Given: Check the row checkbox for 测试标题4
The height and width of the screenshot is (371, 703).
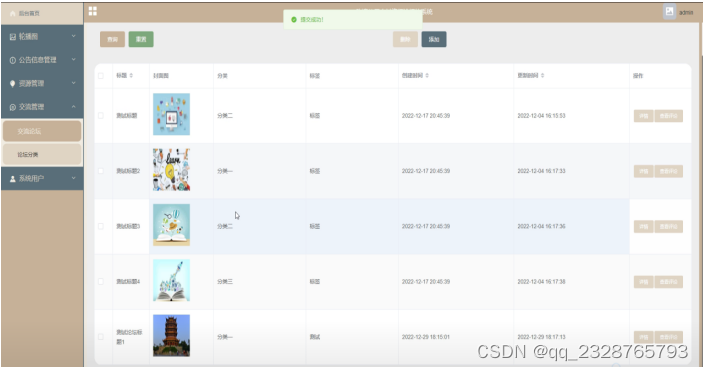Looking at the screenshot, I should tap(101, 282).
